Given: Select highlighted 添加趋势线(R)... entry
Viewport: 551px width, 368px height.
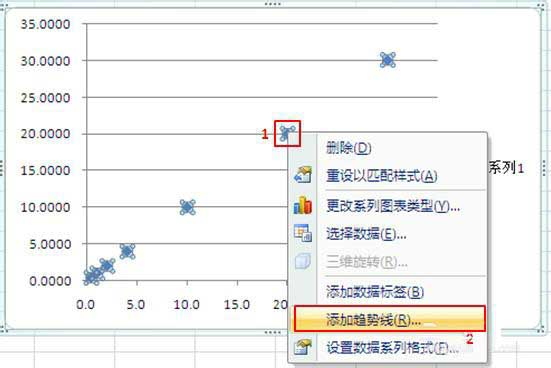Looking at the screenshot, I should click(389, 319).
